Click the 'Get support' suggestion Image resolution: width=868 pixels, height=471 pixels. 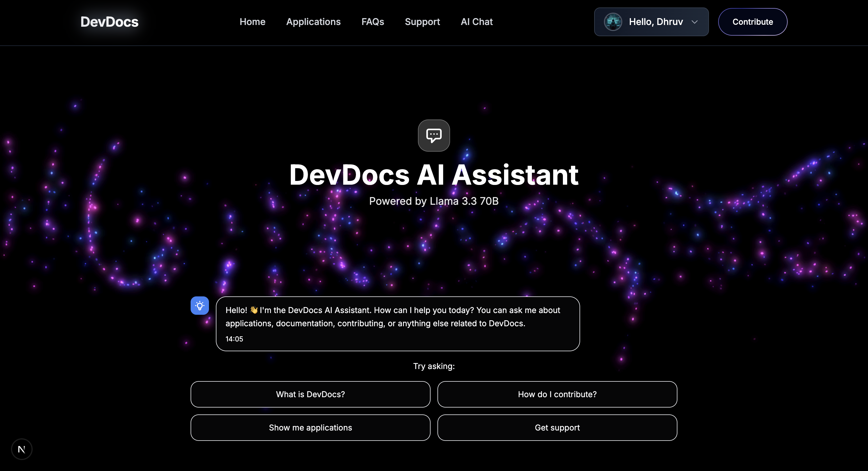(557, 428)
